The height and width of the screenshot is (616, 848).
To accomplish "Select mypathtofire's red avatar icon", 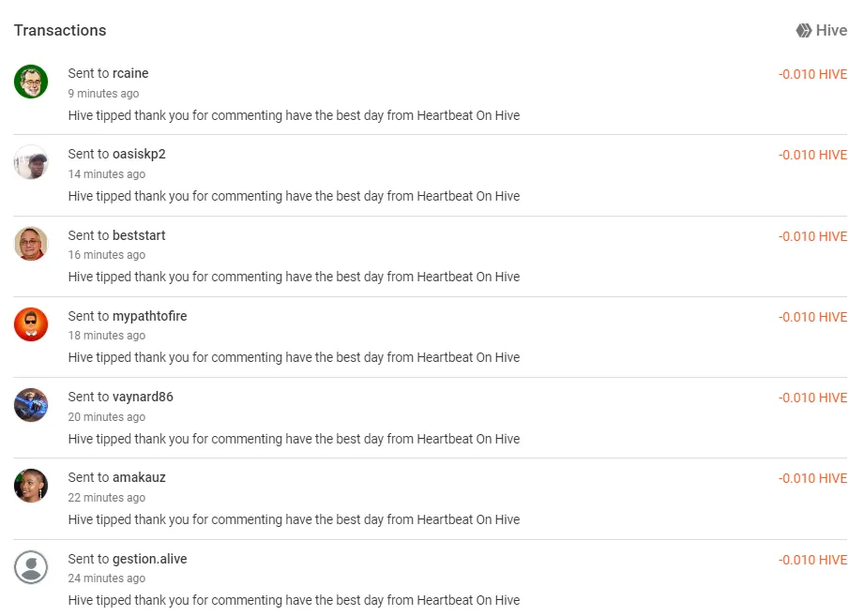I will tap(31, 324).
